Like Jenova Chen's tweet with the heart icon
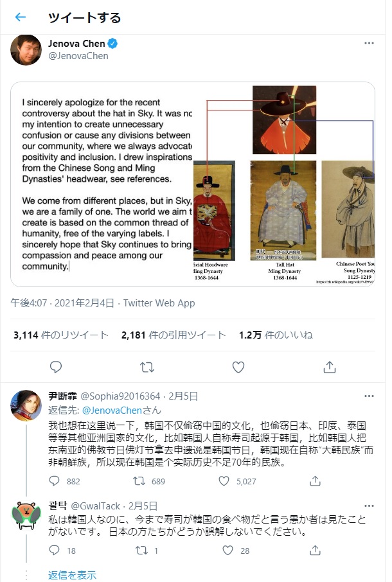The height and width of the screenshot is (582, 392). [238, 367]
